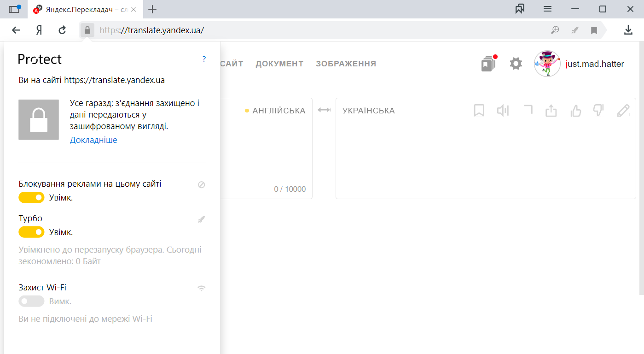Image resolution: width=644 pixels, height=354 pixels.
Task: Click the text 'Ви не підключені до мережі Wi-Fi'
Action: click(86, 319)
